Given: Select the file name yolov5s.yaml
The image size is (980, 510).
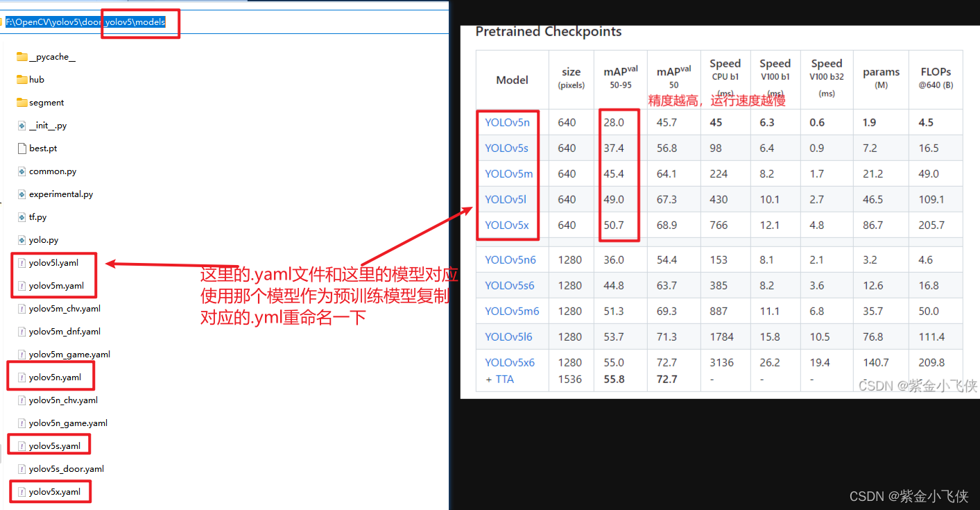Looking at the screenshot, I should [x=55, y=446].
